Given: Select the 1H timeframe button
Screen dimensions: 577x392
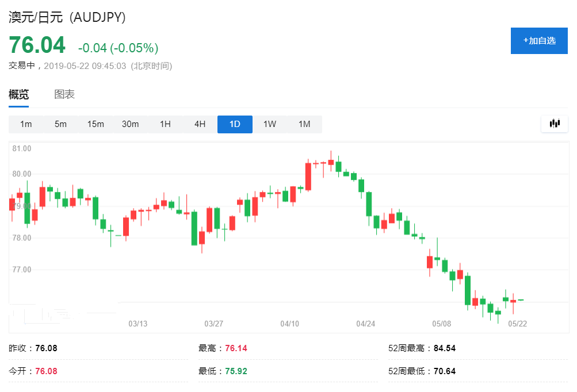Looking at the screenshot, I should point(165,124).
